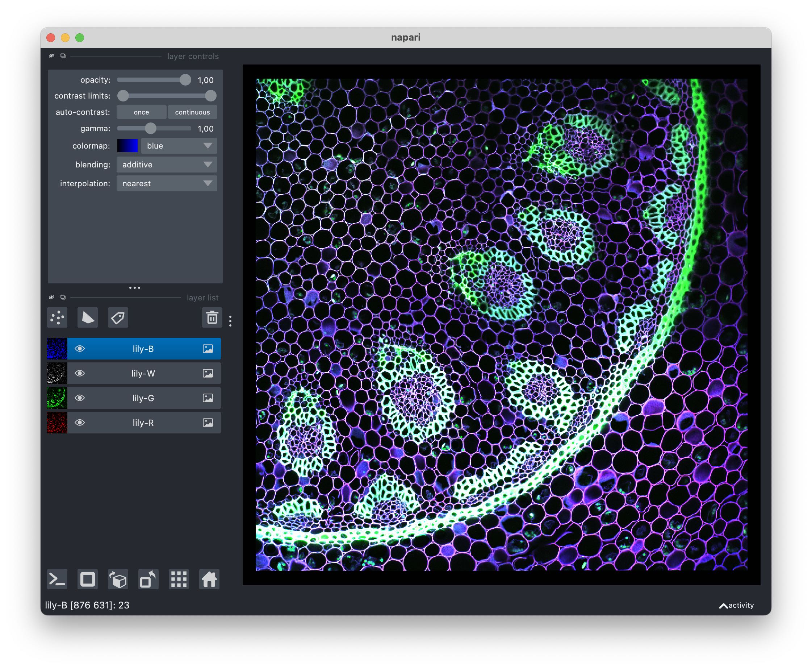Float the layer list panel
This screenshot has height=669, width=812.
[63, 297]
